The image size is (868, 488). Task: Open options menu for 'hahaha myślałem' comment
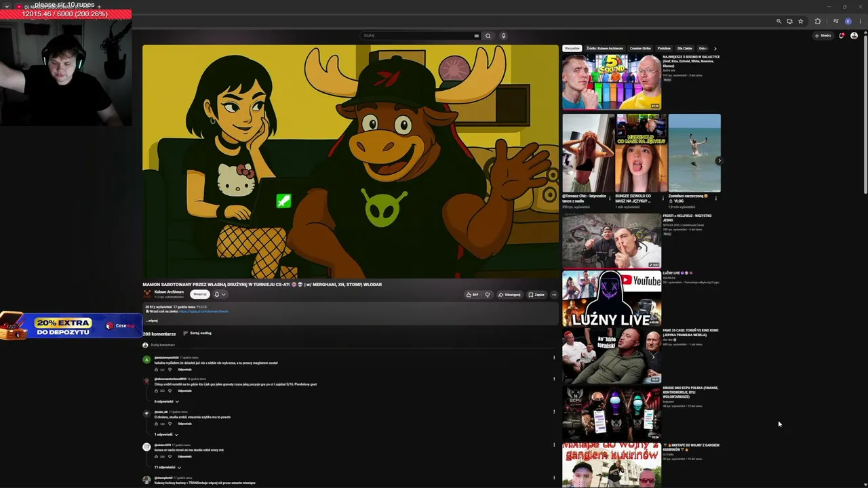[554, 358]
